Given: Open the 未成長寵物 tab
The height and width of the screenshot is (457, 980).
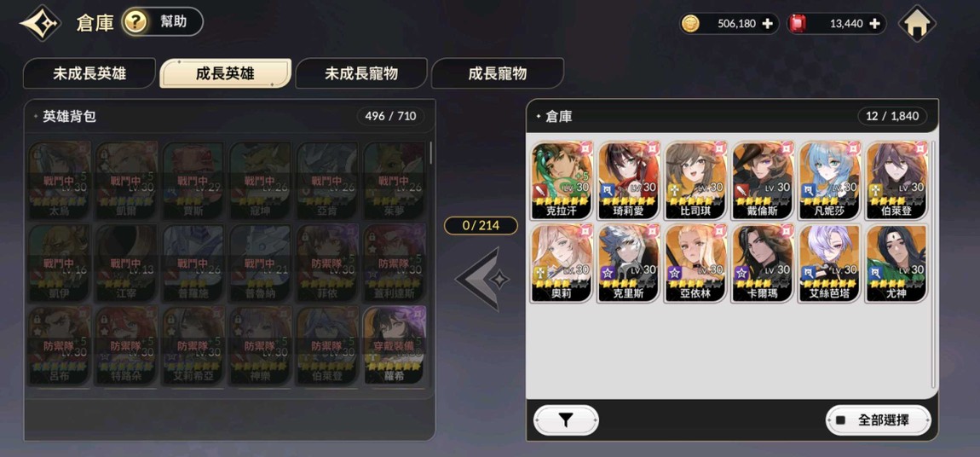Looking at the screenshot, I should coord(361,73).
